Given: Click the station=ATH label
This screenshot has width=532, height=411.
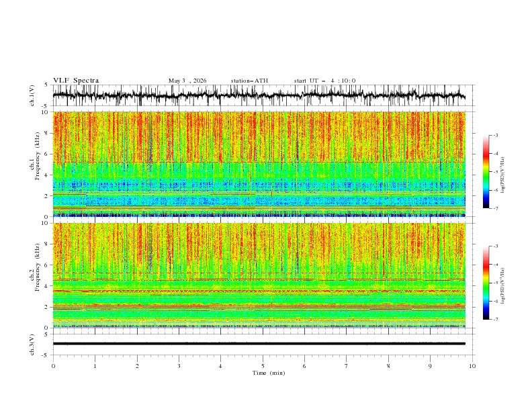Looking at the screenshot, I should point(249,81).
